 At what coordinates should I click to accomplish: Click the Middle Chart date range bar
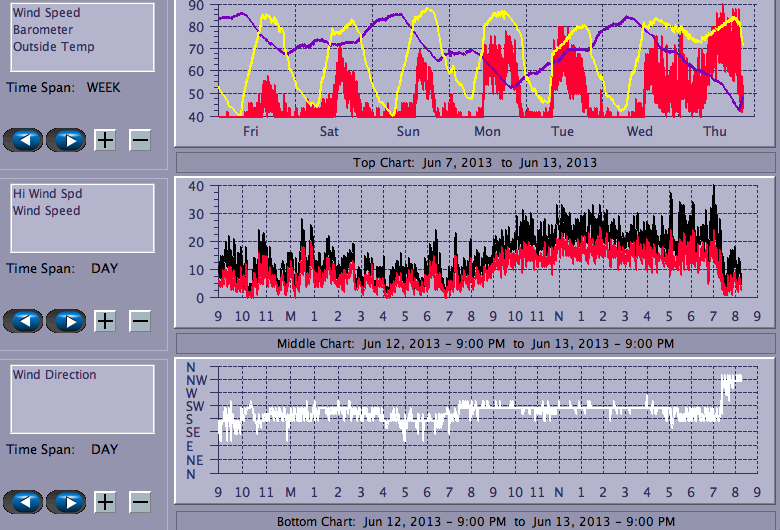point(475,344)
